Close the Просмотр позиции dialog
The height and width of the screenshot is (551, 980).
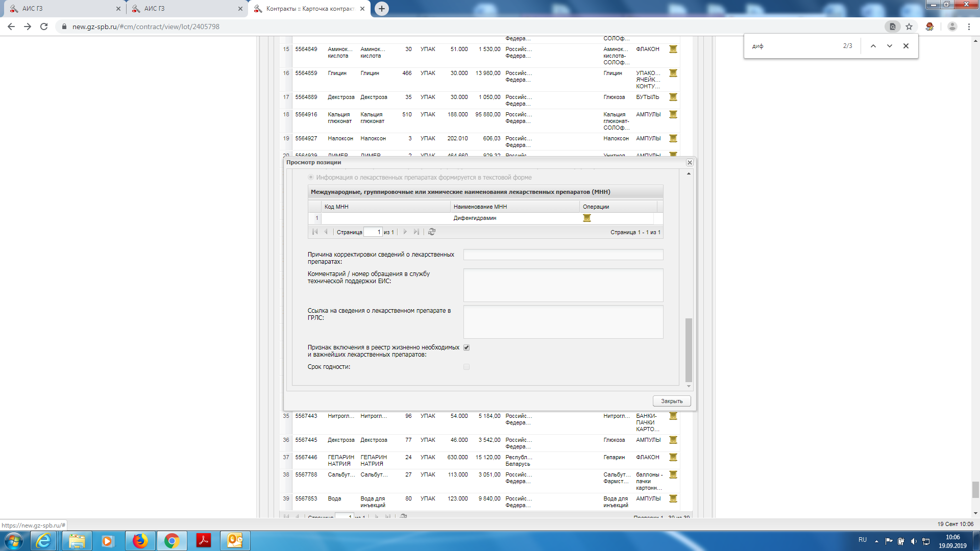coord(690,163)
